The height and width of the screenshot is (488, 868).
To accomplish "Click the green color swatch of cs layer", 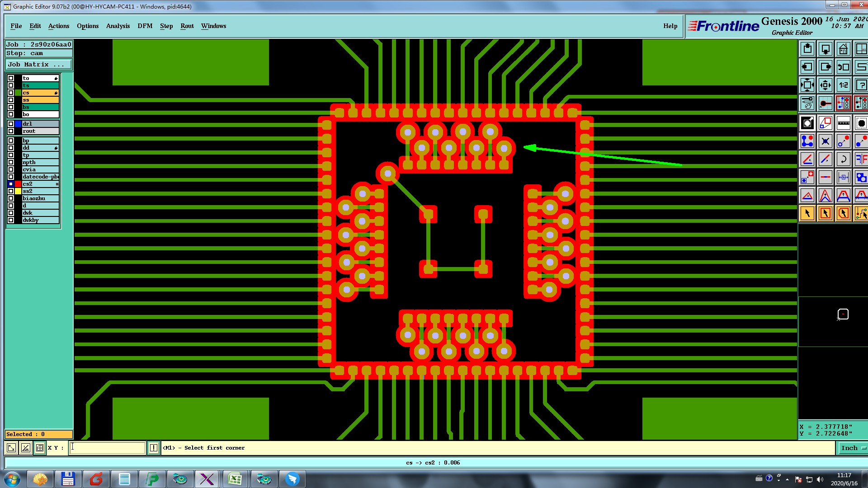I will [18, 93].
